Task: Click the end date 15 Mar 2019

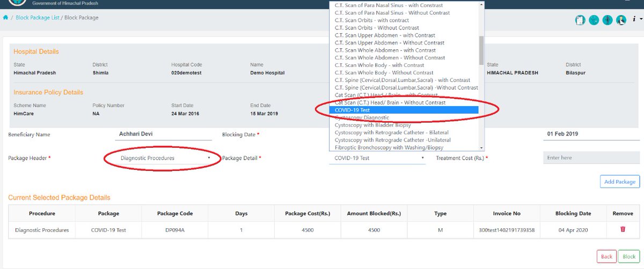Action: (x=264, y=114)
